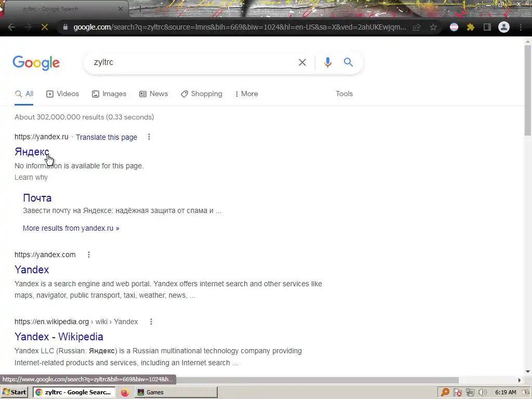This screenshot has width=532, height=399.
Task: Click the vertical scrollbar thumb
Action: [528, 90]
